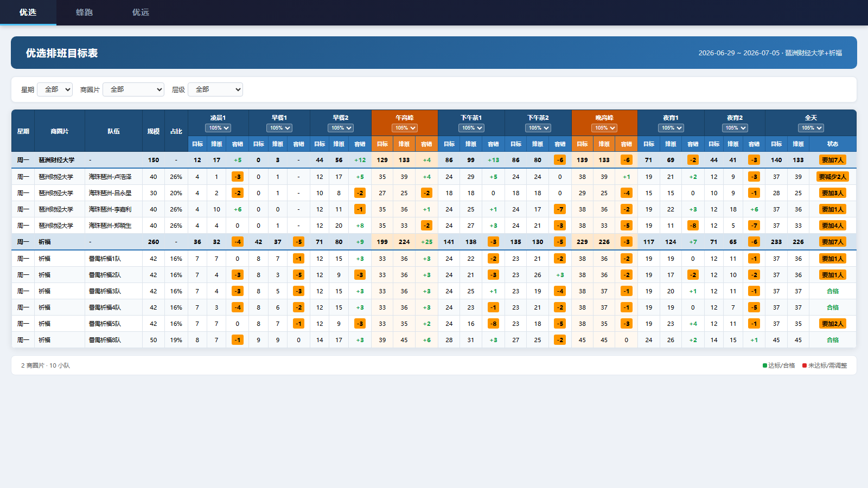
Task: Select team name 番禺祈福2队
Action: [x=105, y=275]
